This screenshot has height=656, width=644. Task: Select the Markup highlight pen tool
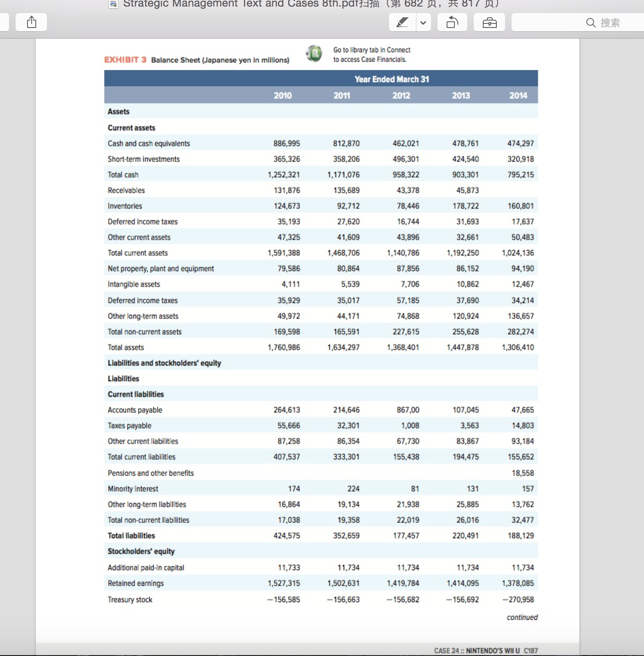tap(403, 22)
